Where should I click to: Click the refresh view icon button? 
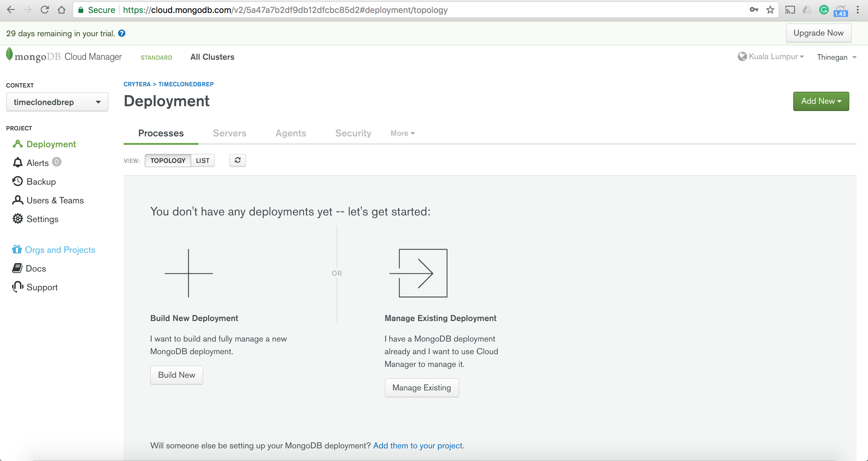(237, 161)
